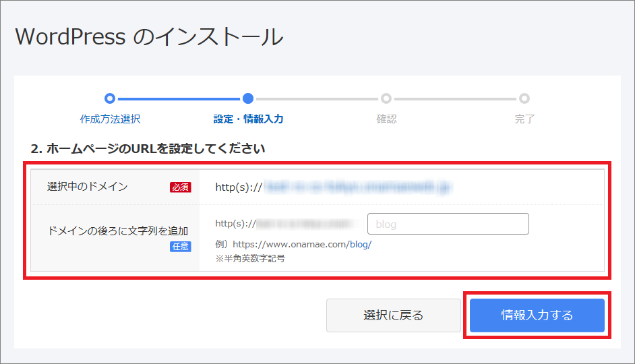
Task: Click the 選択に戻る button
Action: point(393,315)
